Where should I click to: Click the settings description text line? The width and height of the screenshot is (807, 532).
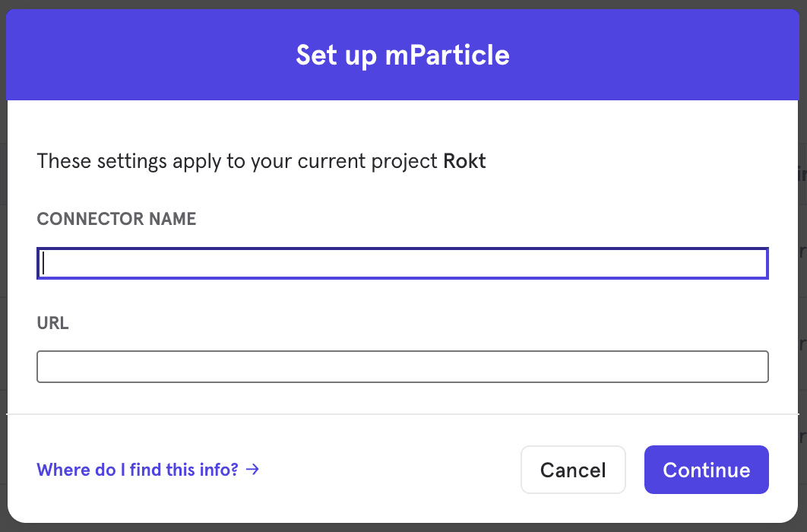coord(262,161)
